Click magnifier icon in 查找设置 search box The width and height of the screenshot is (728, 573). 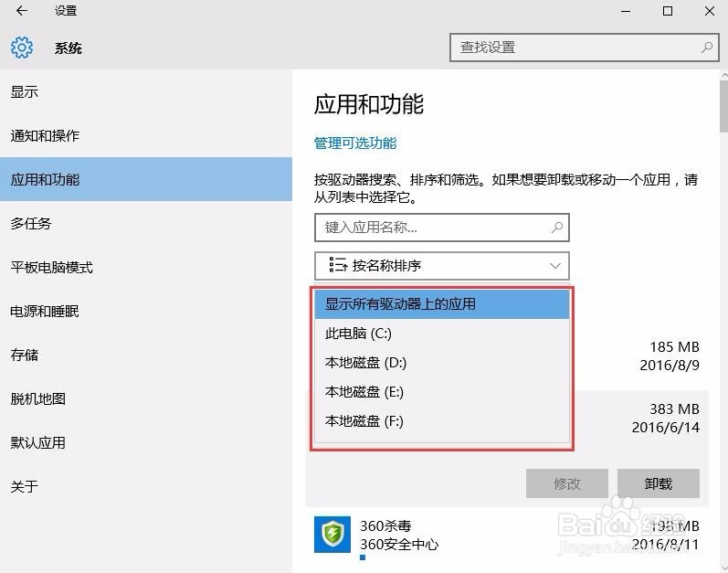(707, 47)
